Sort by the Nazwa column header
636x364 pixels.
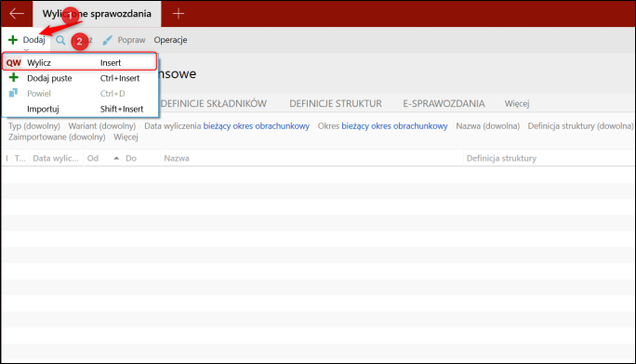[177, 158]
